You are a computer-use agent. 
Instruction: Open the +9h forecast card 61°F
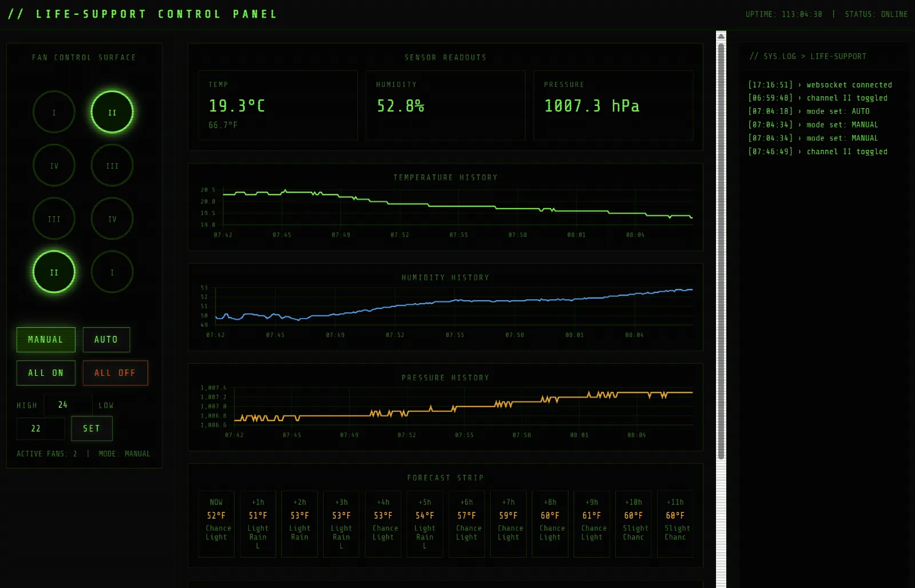[592, 524]
